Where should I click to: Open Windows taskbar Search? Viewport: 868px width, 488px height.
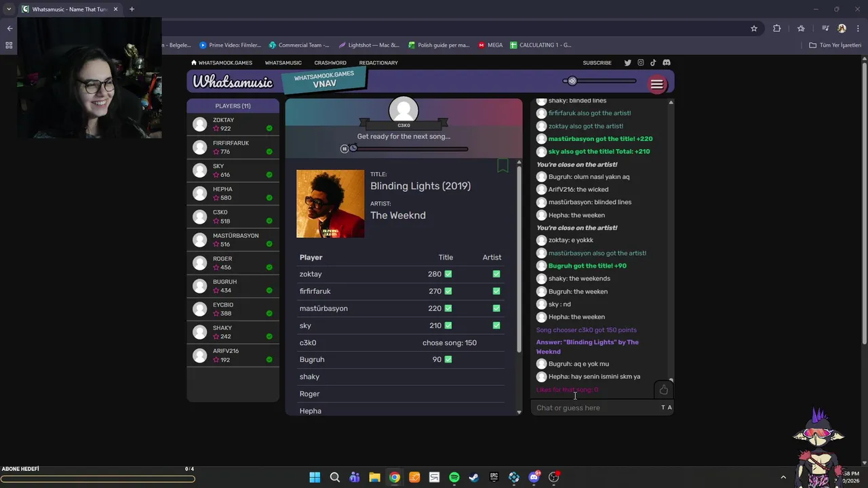(335, 477)
